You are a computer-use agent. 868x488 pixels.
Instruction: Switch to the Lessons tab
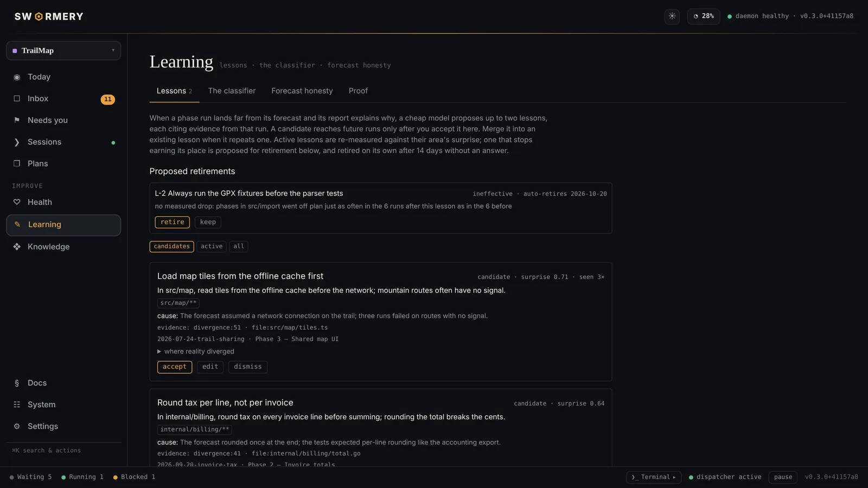click(x=174, y=91)
